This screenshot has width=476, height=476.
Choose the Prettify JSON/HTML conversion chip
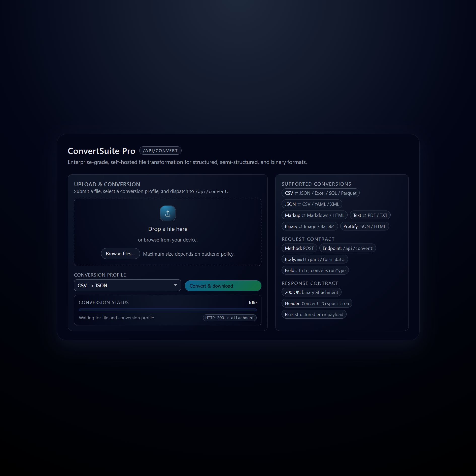tap(365, 226)
